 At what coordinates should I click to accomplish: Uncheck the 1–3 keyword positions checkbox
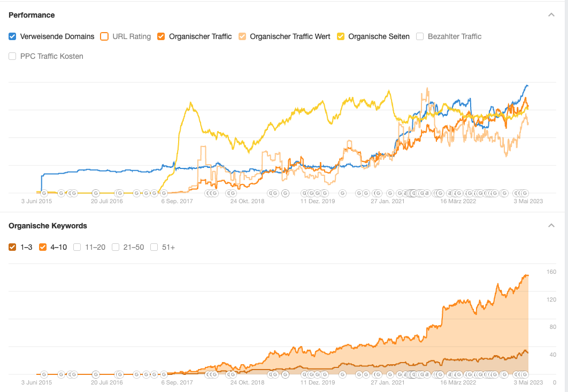[12, 247]
